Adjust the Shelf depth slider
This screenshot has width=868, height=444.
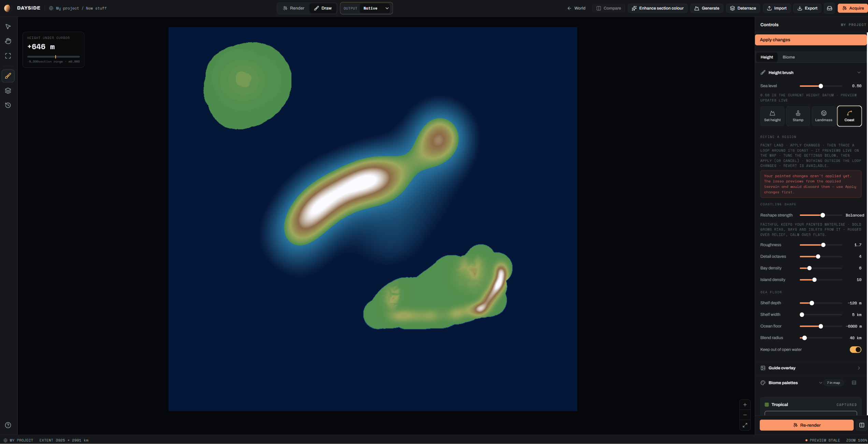point(821,303)
